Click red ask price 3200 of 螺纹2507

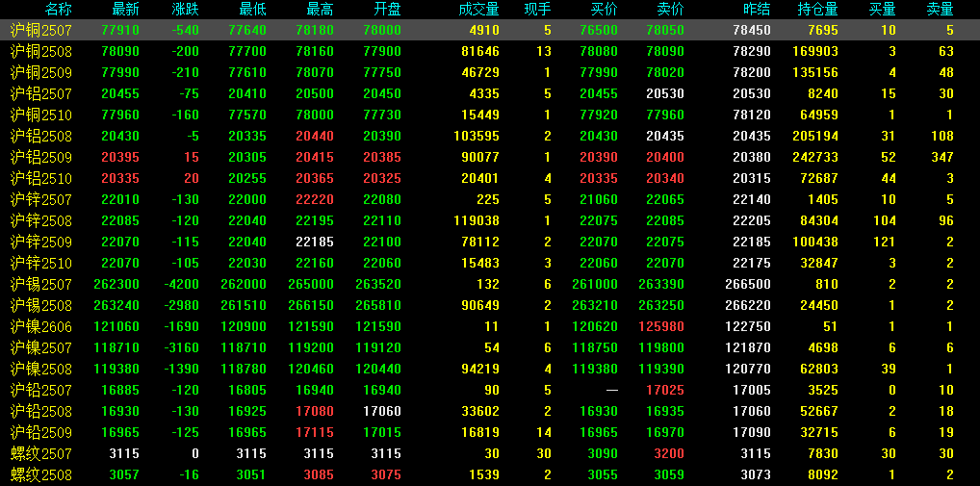point(669,453)
